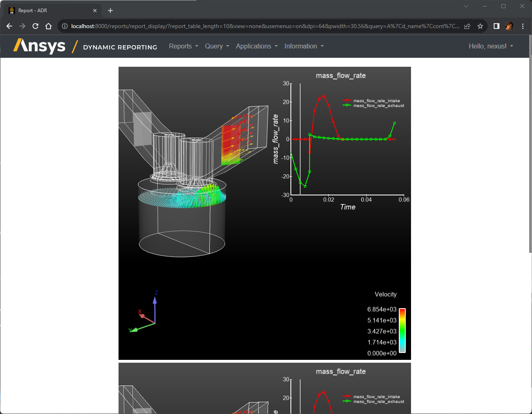The width and height of the screenshot is (532, 414).
Task: Click the first mass_flow_rate chart title
Action: pos(341,75)
